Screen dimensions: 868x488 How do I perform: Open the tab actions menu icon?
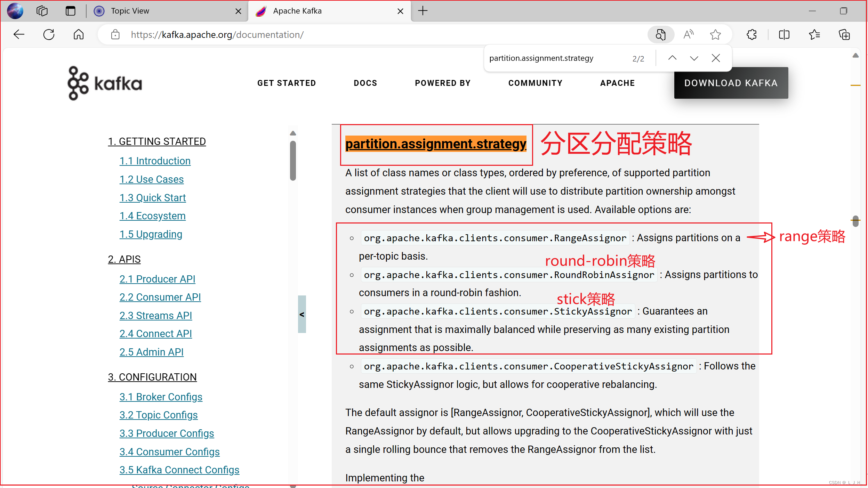(70, 11)
